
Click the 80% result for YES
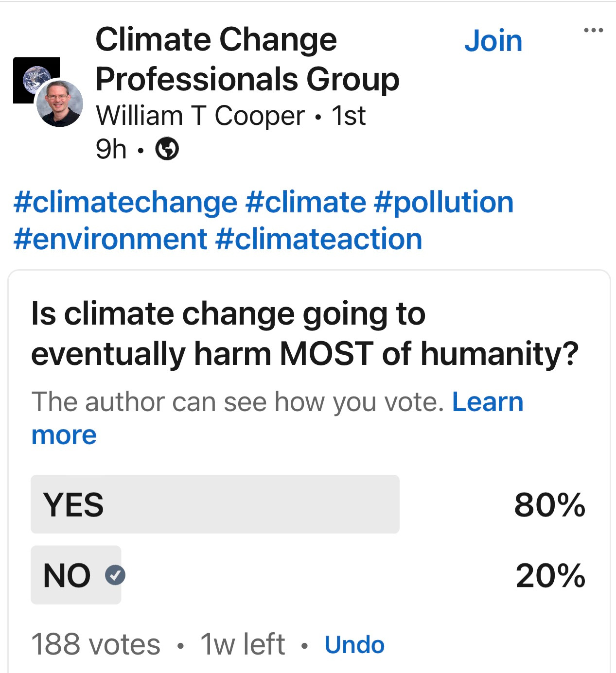click(550, 504)
